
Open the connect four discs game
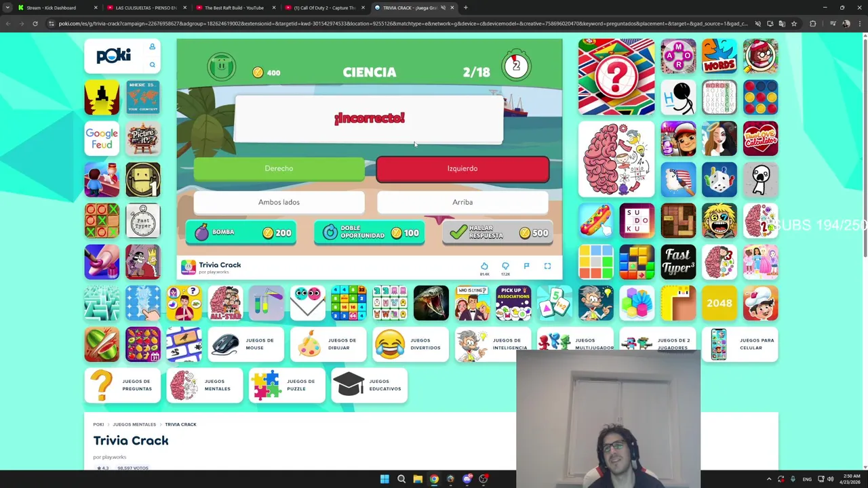[761, 98]
